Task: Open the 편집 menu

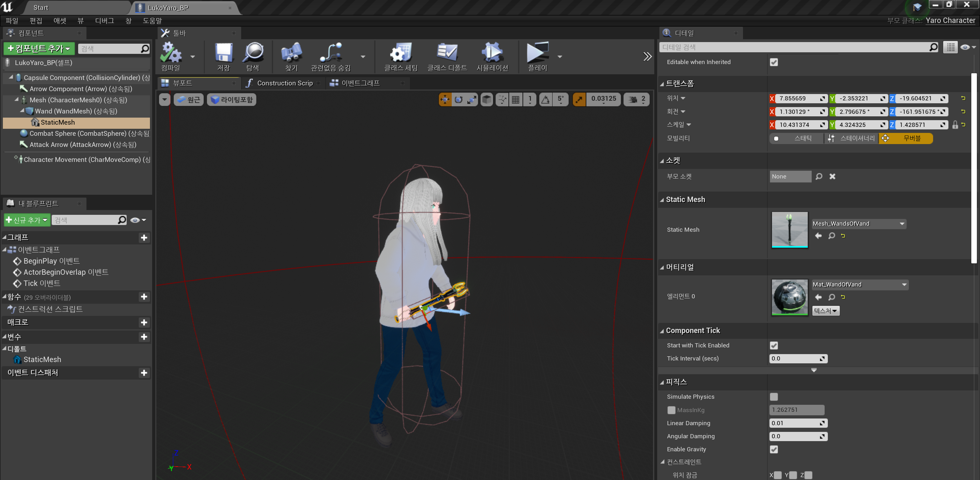Action: (x=36, y=20)
